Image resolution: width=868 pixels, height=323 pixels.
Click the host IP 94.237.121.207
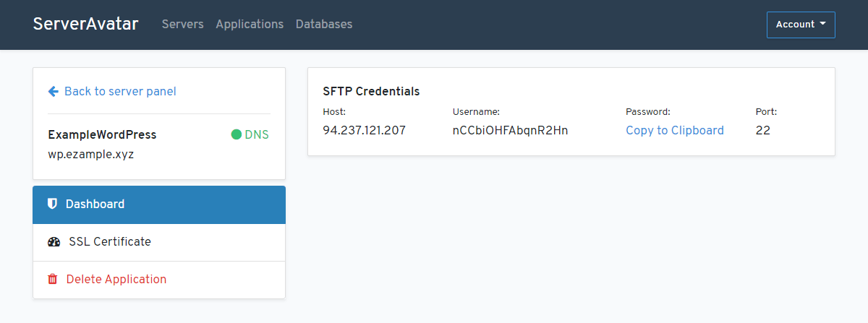[x=364, y=130]
